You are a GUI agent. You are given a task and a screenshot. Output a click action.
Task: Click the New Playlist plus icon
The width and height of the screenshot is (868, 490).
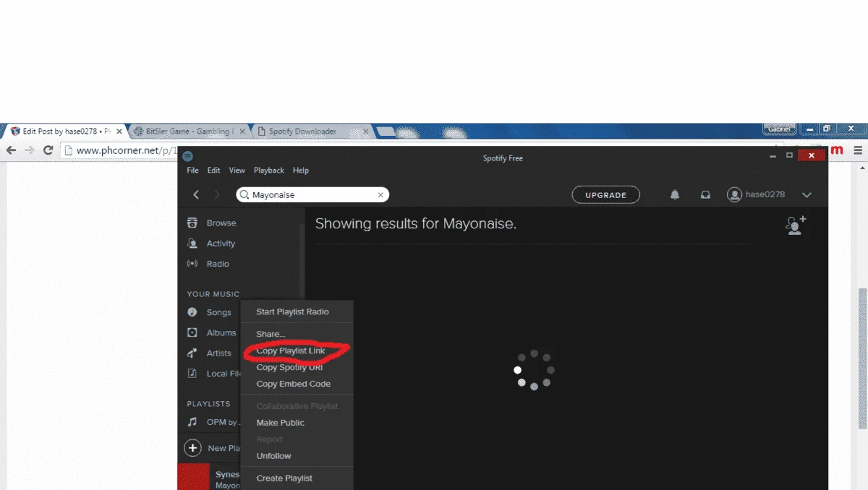tap(192, 448)
